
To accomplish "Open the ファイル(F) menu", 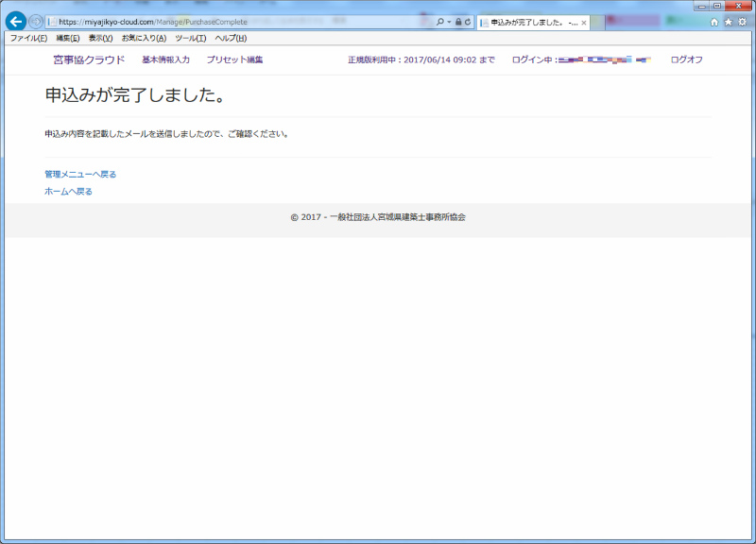I will tap(29, 38).
